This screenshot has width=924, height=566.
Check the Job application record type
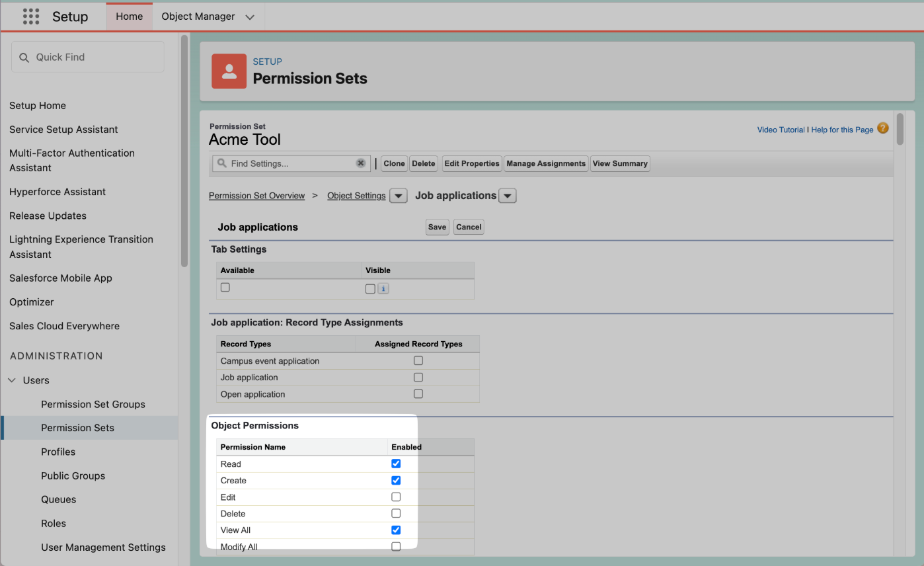coord(418,378)
